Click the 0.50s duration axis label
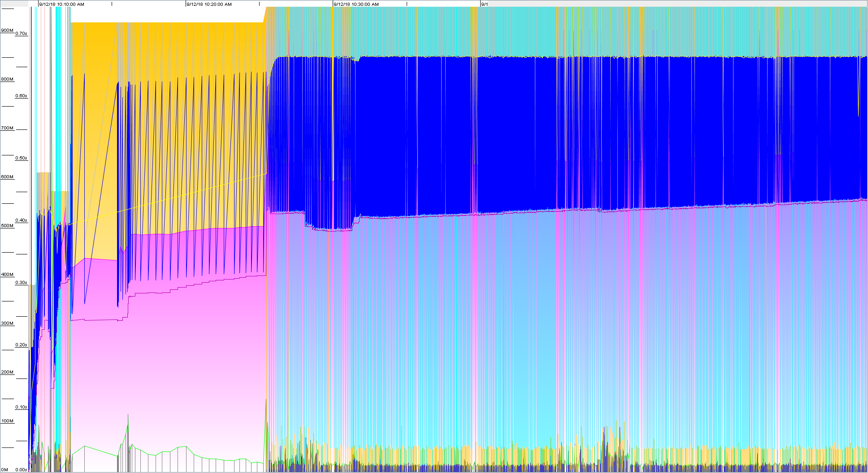 pos(21,158)
